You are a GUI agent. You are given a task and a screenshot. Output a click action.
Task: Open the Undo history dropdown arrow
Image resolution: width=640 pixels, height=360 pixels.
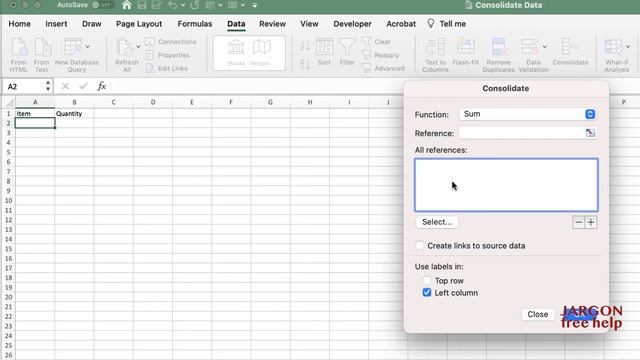click(182, 5)
